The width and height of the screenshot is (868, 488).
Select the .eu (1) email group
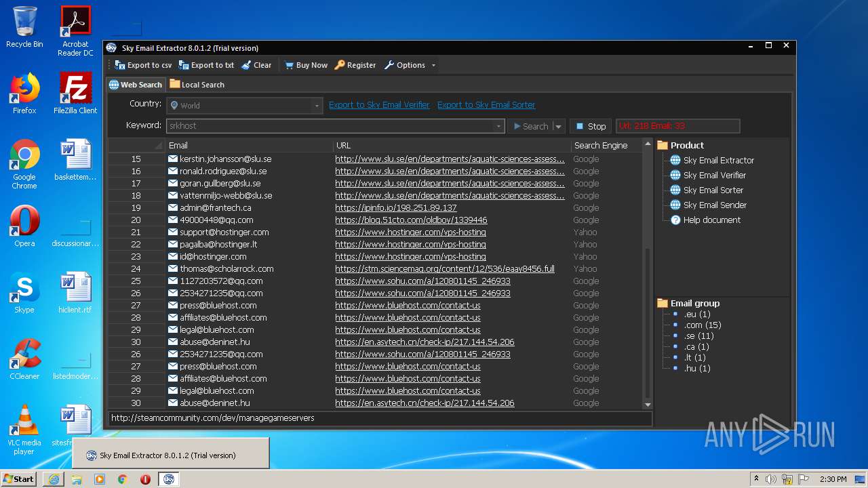(x=696, y=314)
